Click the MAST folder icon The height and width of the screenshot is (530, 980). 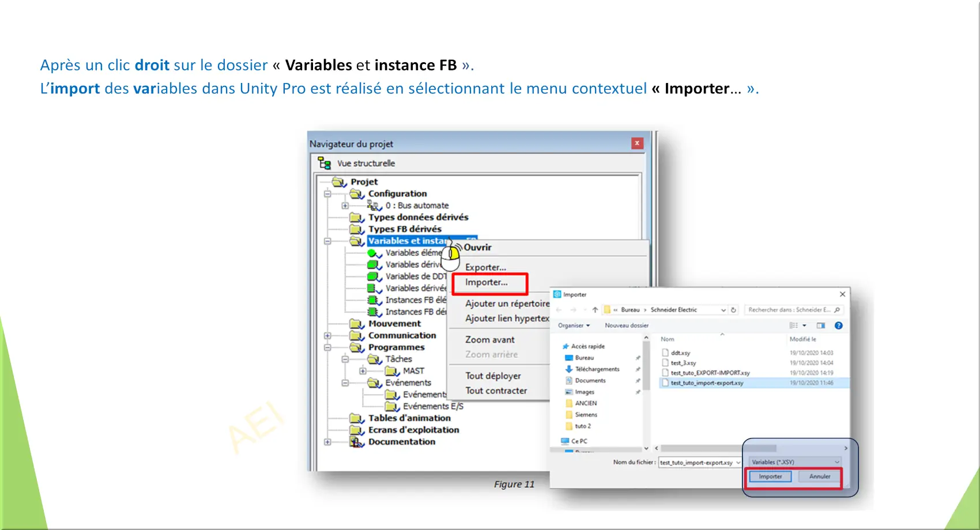point(393,371)
